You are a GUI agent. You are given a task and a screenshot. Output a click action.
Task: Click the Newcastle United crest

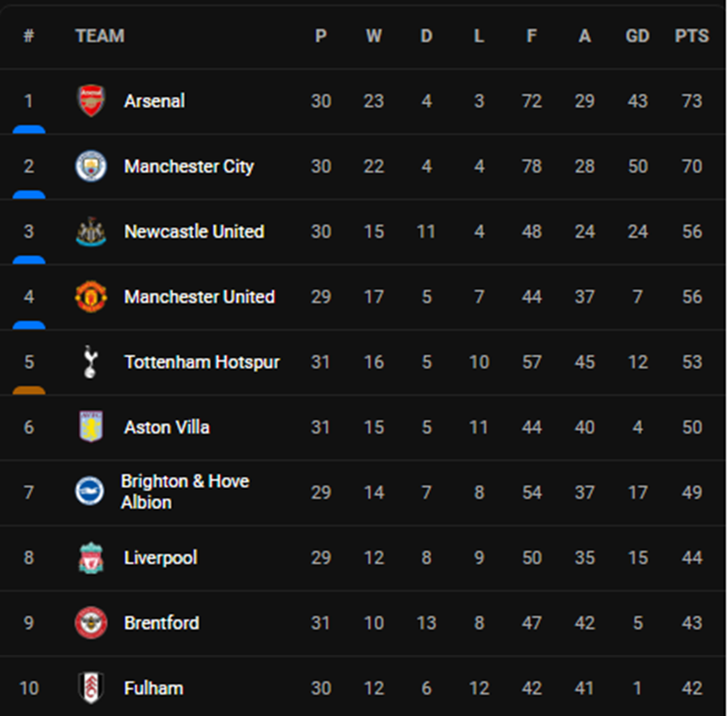tap(91, 231)
